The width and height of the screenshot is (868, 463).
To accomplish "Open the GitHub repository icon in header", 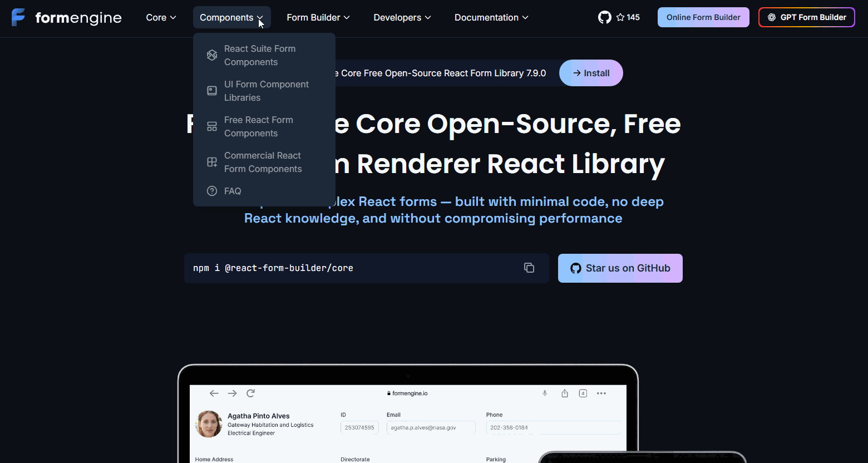I will tap(604, 17).
